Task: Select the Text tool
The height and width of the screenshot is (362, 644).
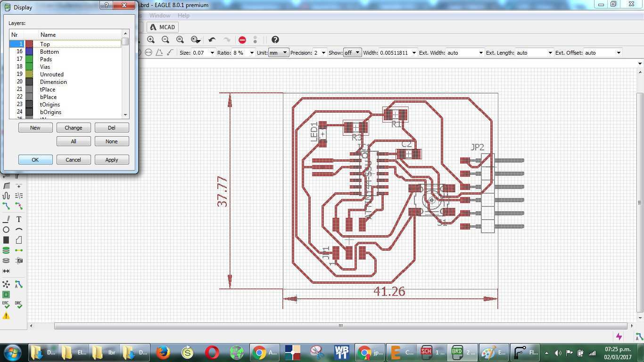Action: pyautogui.click(x=19, y=219)
